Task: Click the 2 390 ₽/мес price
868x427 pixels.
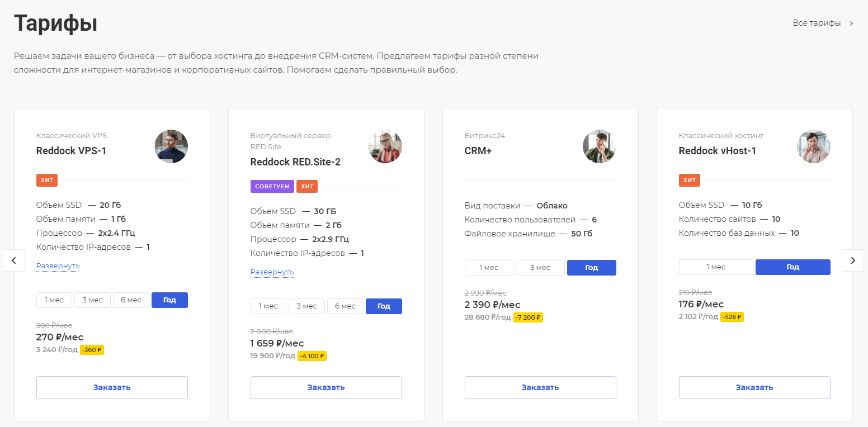Action: [493, 305]
